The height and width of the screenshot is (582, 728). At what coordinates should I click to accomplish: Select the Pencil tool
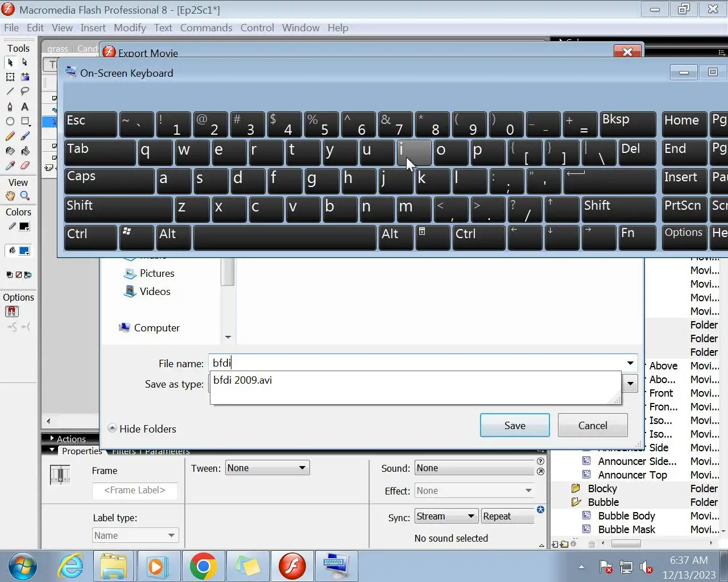(10, 136)
